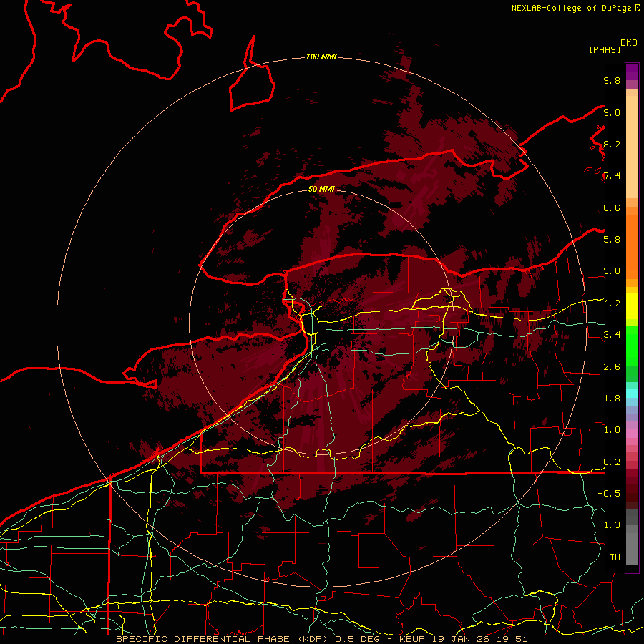This screenshot has height=644, width=644.
Task: Select the [PHAS] units label
Action: click(x=605, y=49)
